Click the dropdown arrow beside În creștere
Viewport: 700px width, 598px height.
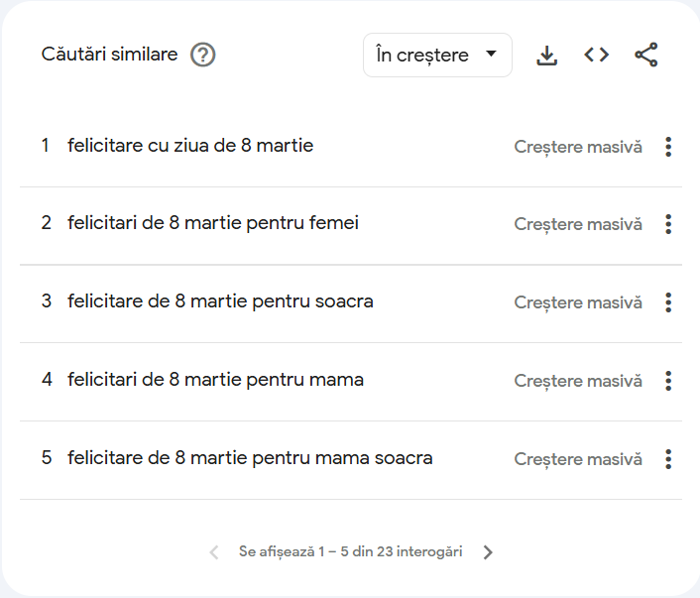[491, 54]
